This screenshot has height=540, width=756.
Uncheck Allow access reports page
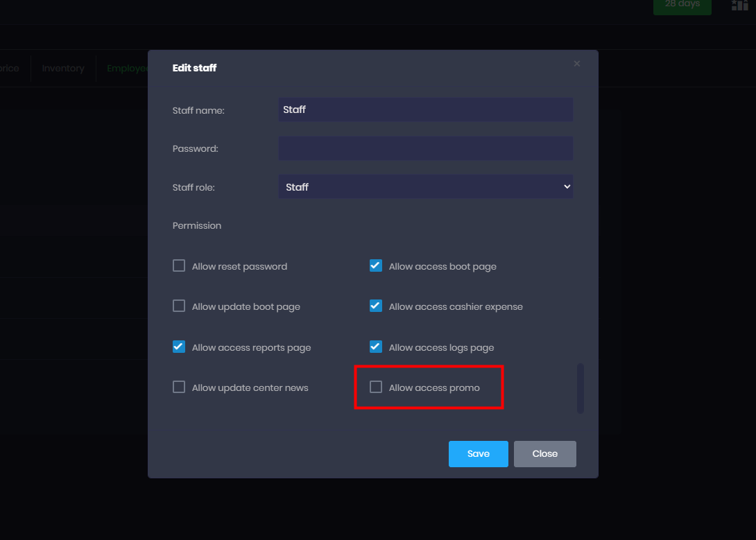179,347
